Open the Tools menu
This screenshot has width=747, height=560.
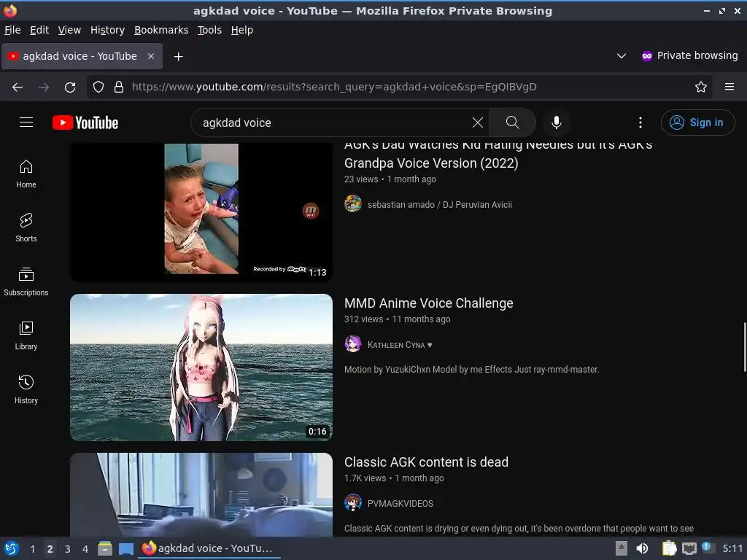point(209,30)
